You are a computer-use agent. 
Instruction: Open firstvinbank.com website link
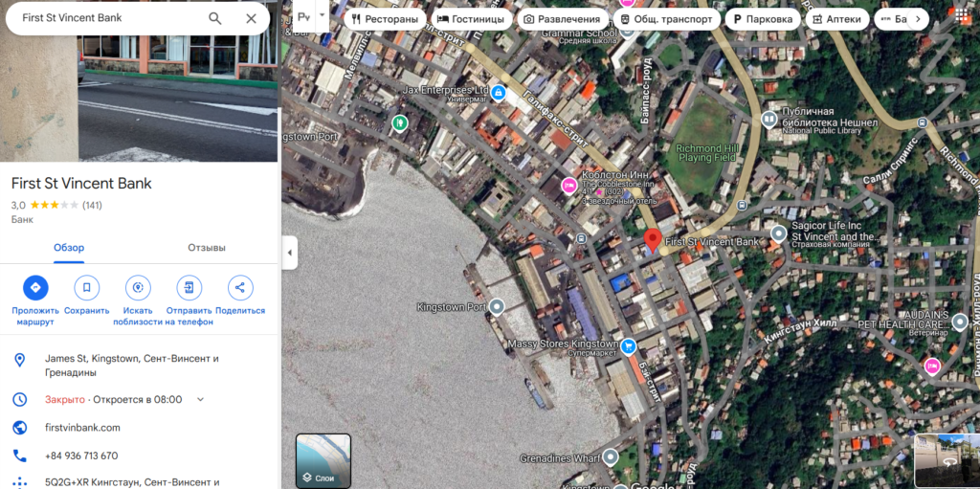pyautogui.click(x=82, y=428)
